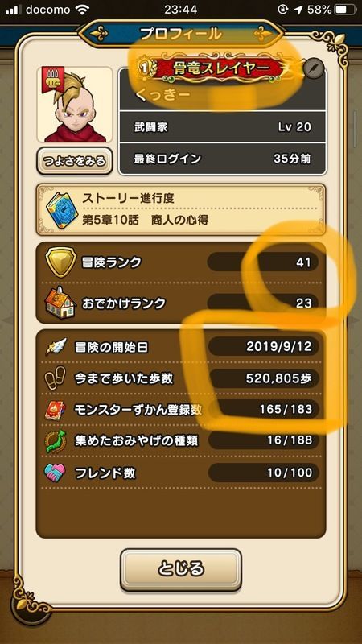Screen dimensions: 362x644
Task: Tap the green Japan map souvenir icon
Action: [x=56, y=441]
